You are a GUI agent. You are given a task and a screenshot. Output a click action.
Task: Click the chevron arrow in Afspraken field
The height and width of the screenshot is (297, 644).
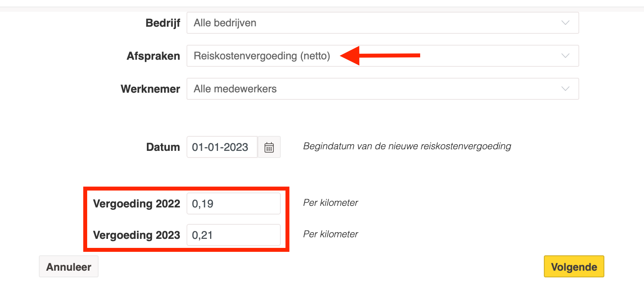click(565, 56)
